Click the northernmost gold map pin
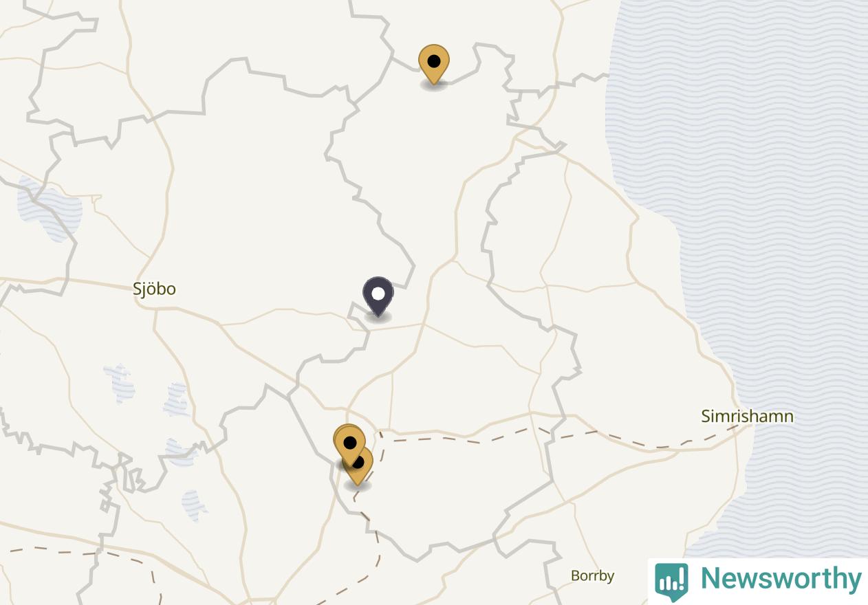 click(434, 65)
